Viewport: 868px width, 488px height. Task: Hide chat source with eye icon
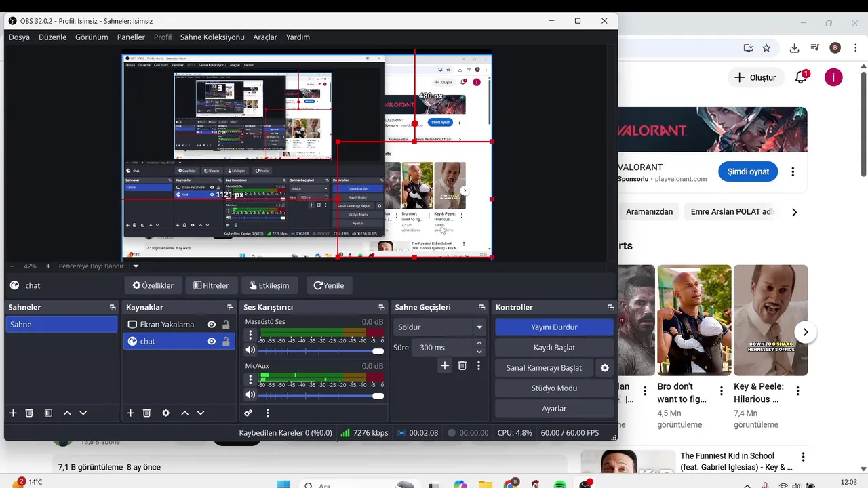click(x=212, y=342)
